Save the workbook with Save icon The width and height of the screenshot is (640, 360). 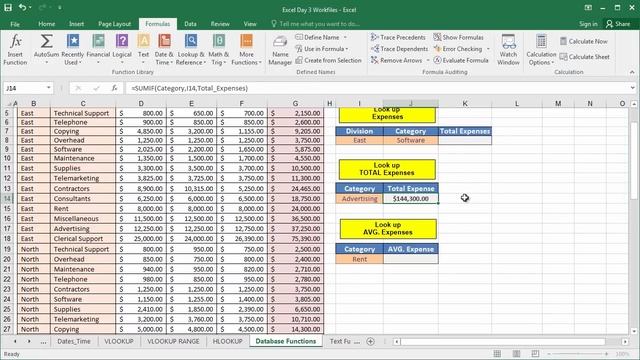pos(8,7)
